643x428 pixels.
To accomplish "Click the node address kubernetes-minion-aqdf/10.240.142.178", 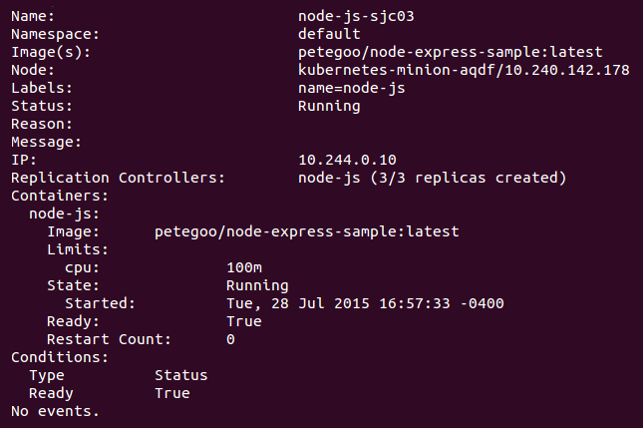I will pos(463,70).
